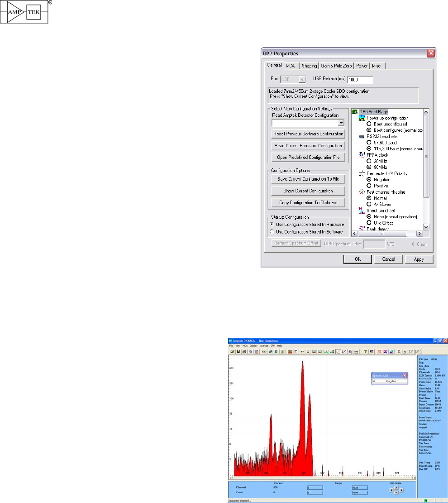448x503 pixels.
Task: Click Open Predefined Configuration File button
Action: click(x=308, y=157)
